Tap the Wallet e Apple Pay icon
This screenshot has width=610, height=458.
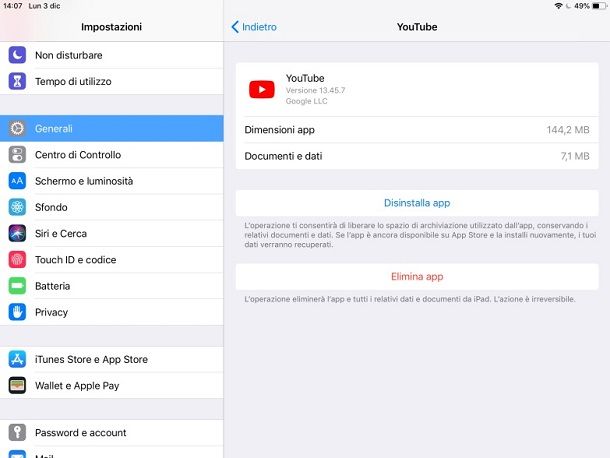tap(17, 386)
